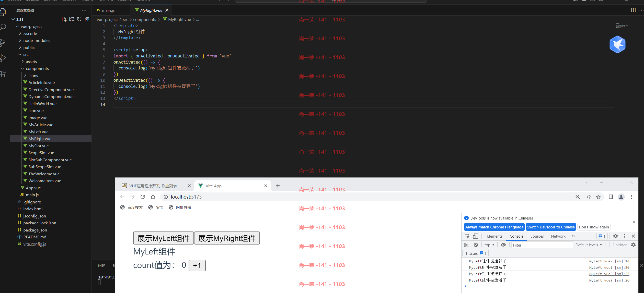Expand the icons folder
The image size is (644, 293).
tap(25, 75)
